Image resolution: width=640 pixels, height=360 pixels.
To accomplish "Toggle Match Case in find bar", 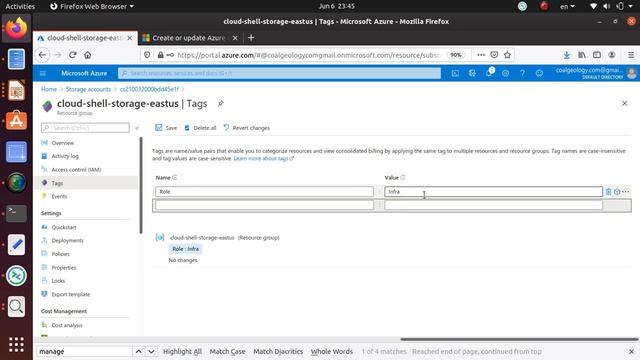I will [227, 351].
